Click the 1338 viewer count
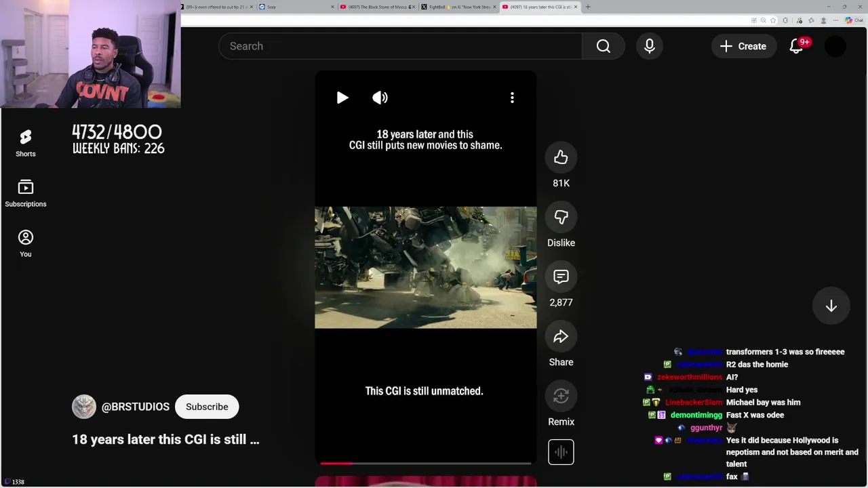868x488 pixels. tap(18, 482)
